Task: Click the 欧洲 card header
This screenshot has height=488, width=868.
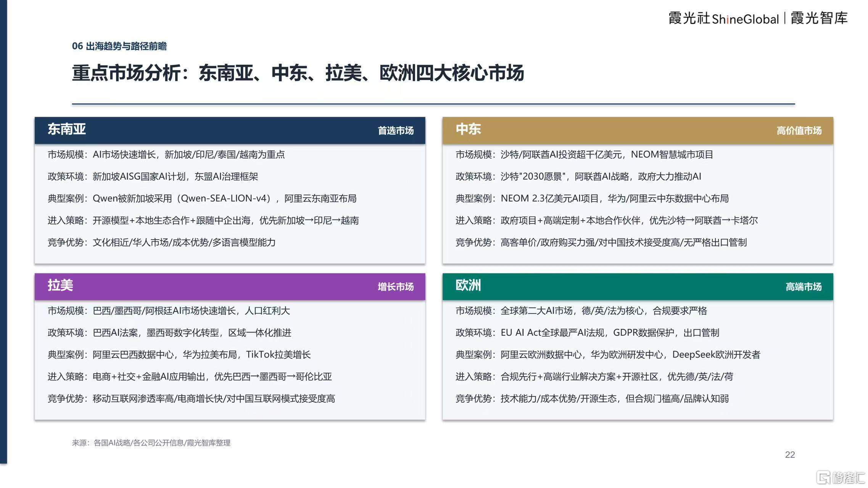Action: (x=638, y=286)
